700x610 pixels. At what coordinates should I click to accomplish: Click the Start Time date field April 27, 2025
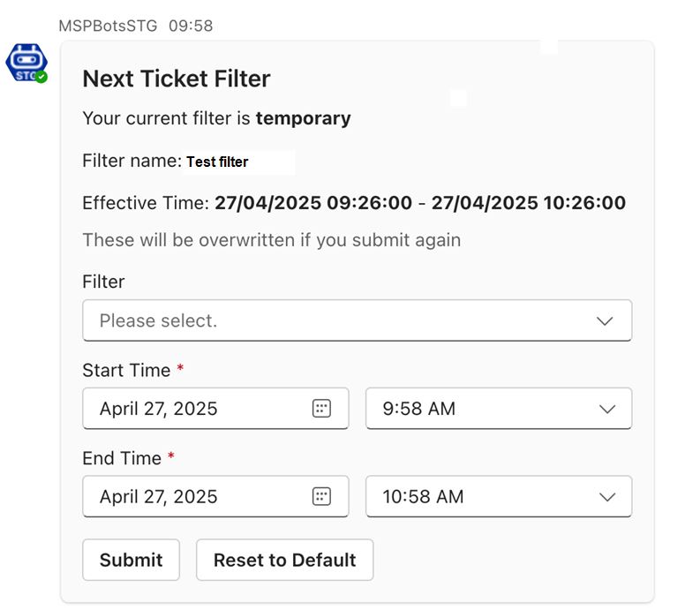[194, 409]
